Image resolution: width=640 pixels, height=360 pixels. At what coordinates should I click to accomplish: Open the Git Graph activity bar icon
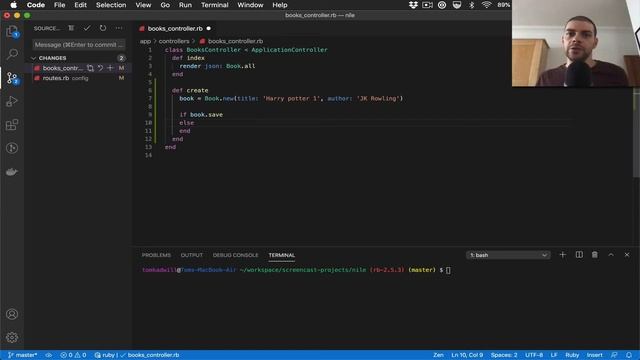pos(12,148)
